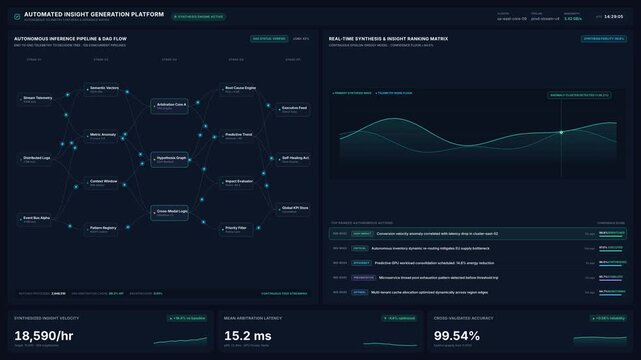This screenshot has height=360, width=641.
Task: Click the tag badge on the Predictive GPU row
Action: (x=361, y=263)
